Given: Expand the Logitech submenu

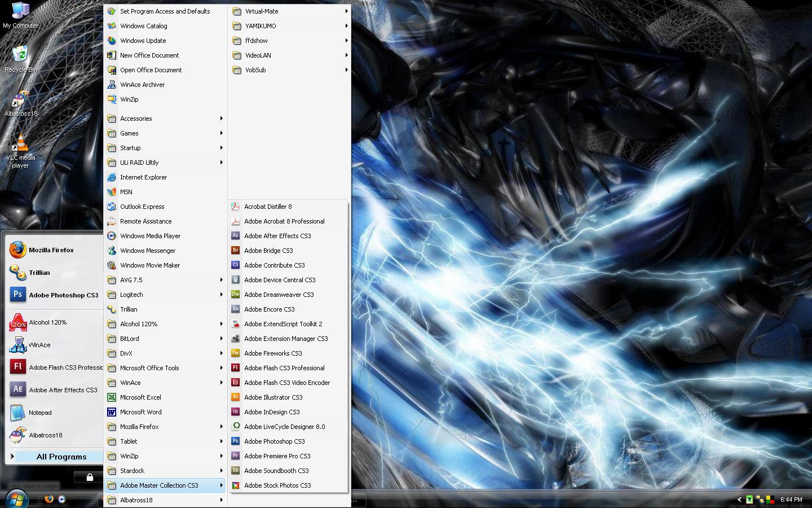Looking at the screenshot, I should (x=166, y=295).
